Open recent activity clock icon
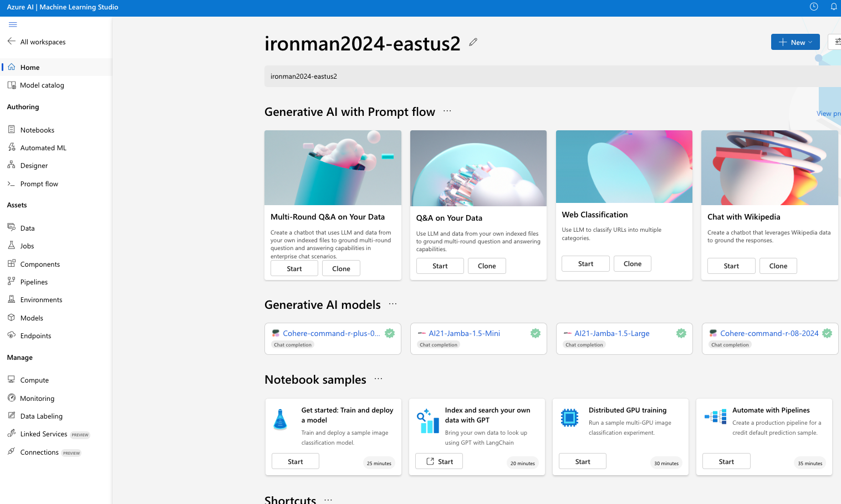 pos(814,7)
